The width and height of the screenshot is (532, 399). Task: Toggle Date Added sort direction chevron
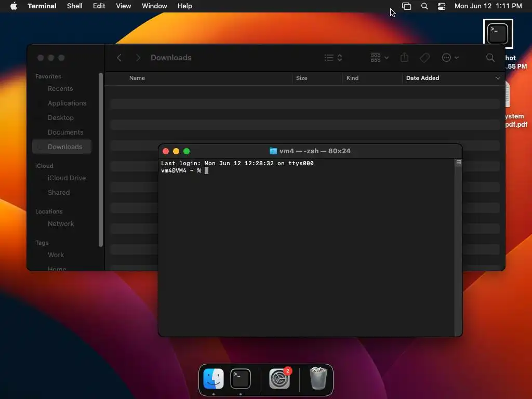click(498, 78)
